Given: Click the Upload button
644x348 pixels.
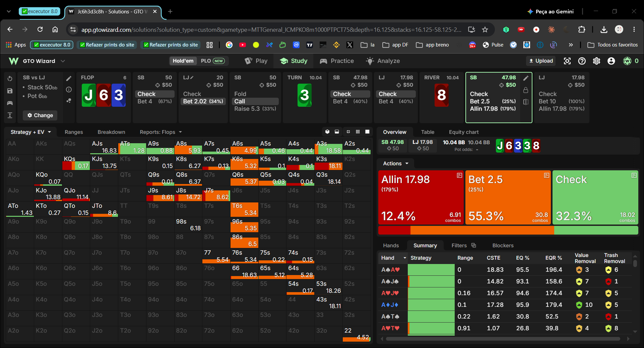Looking at the screenshot, I should pyautogui.click(x=541, y=61).
